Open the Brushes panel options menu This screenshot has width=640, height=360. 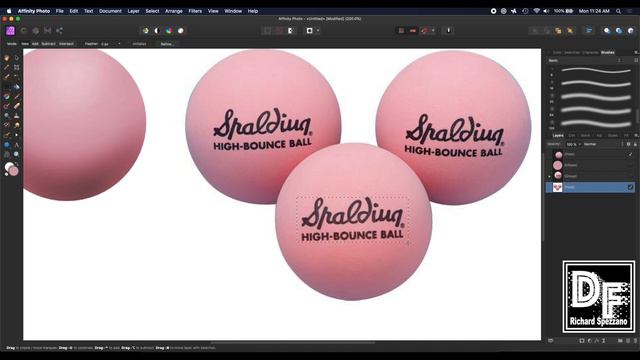click(636, 52)
